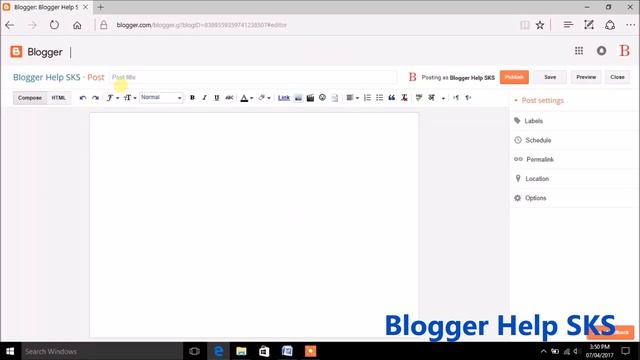Open the text alignment dropdown
This screenshot has width=640, height=360.
(352, 98)
